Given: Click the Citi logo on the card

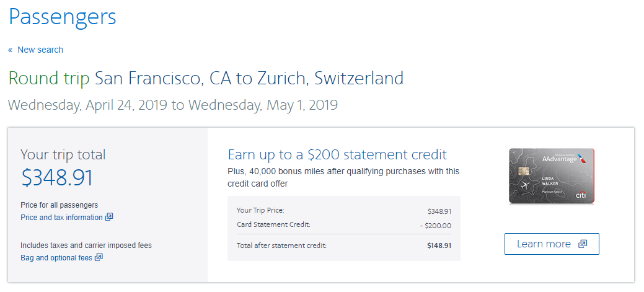Looking at the screenshot, I should point(582,195).
